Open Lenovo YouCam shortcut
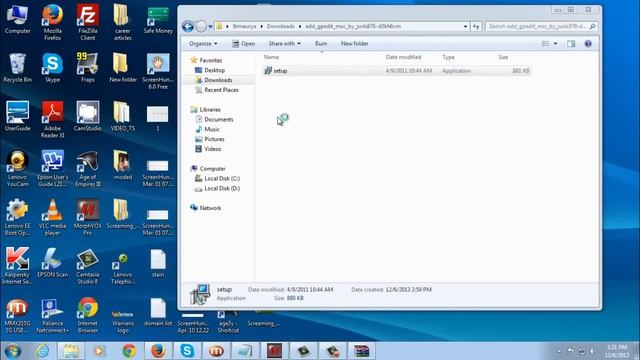Viewport: 640px width, 360px height. click(x=17, y=168)
